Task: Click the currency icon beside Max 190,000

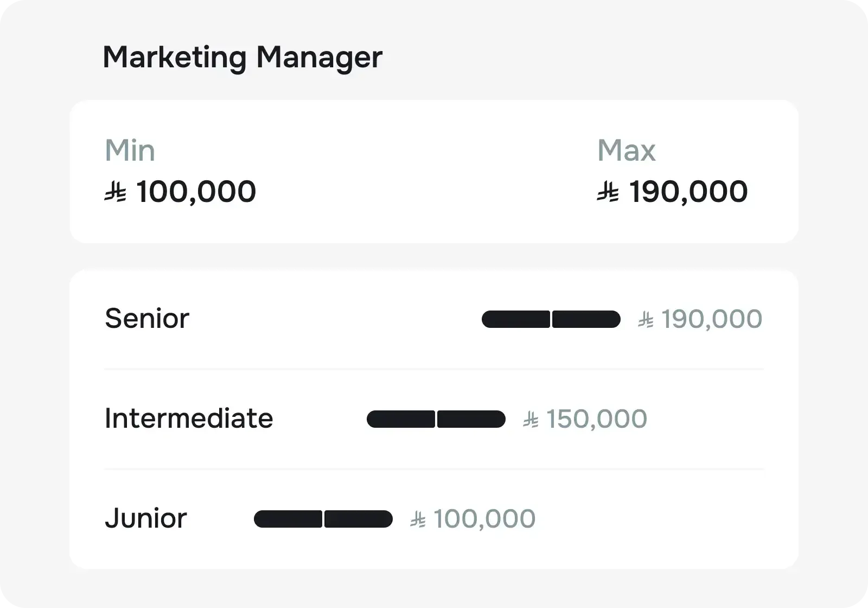Action: 608,192
